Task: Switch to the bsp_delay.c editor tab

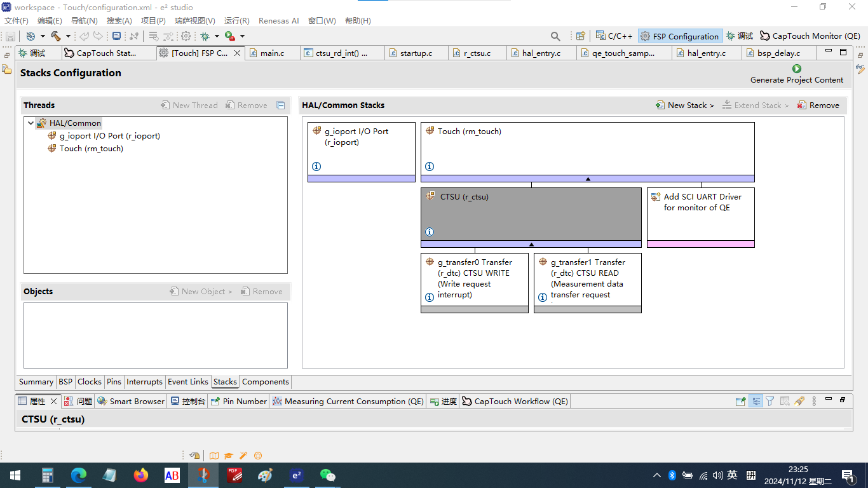Action: pos(778,53)
